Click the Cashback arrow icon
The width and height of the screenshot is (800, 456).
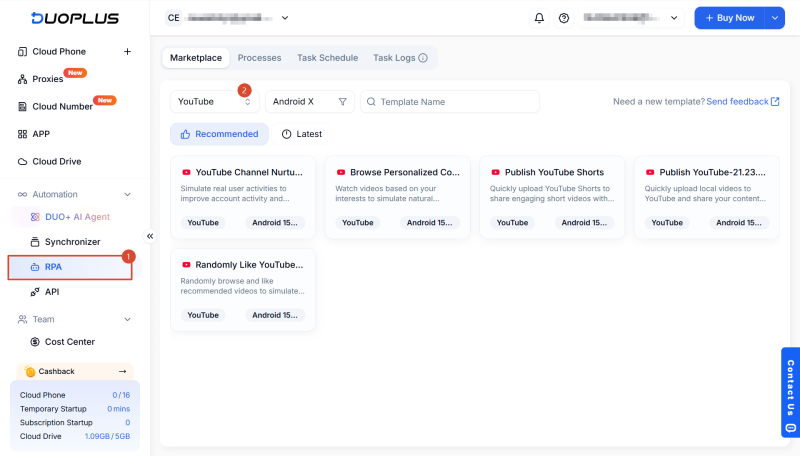point(122,371)
